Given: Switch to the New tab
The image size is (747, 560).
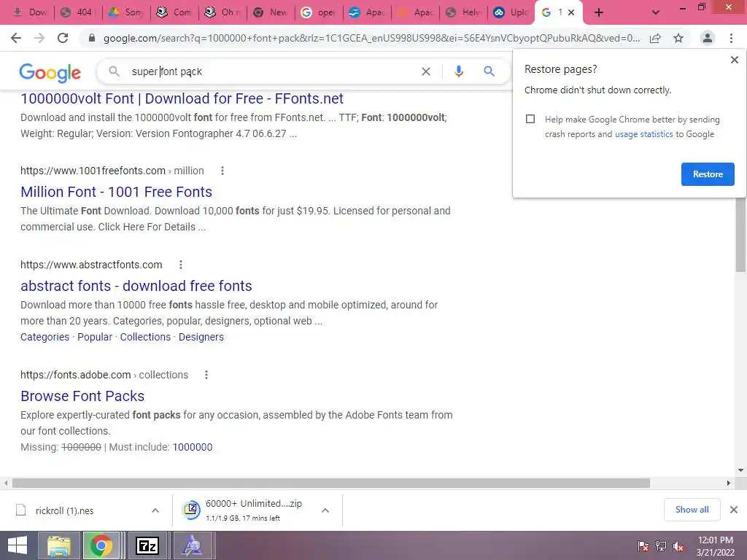Looking at the screenshot, I should click(271, 12).
